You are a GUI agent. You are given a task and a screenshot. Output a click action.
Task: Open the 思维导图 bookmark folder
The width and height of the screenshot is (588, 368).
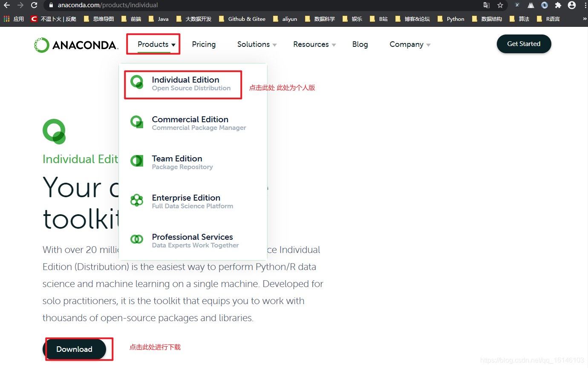(x=99, y=19)
